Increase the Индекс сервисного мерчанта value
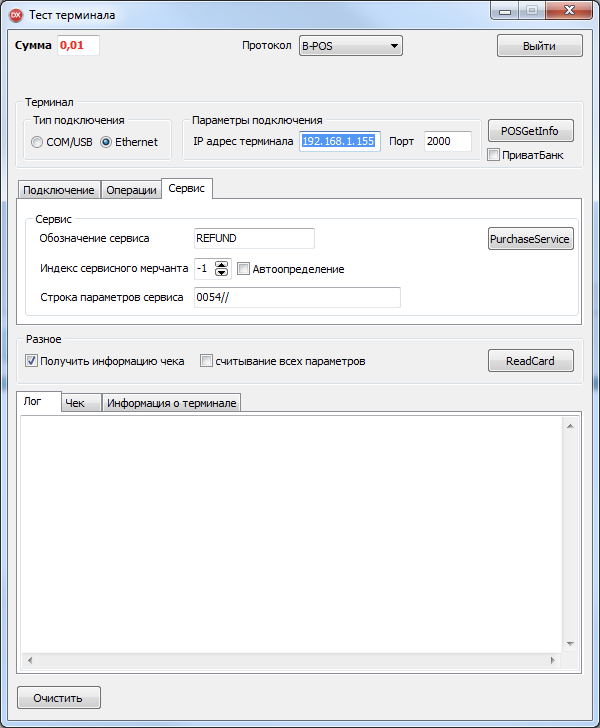The height and width of the screenshot is (728, 600). tap(222, 265)
